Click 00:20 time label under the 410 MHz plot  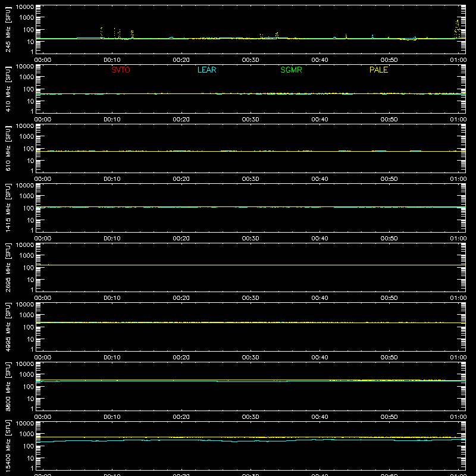(x=181, y=120)
